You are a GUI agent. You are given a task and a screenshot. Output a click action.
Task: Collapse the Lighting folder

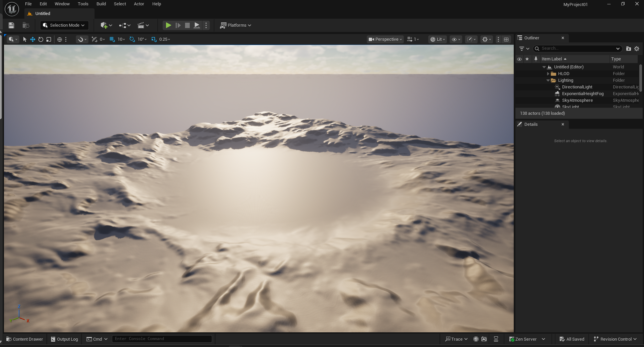click(548, 80)
